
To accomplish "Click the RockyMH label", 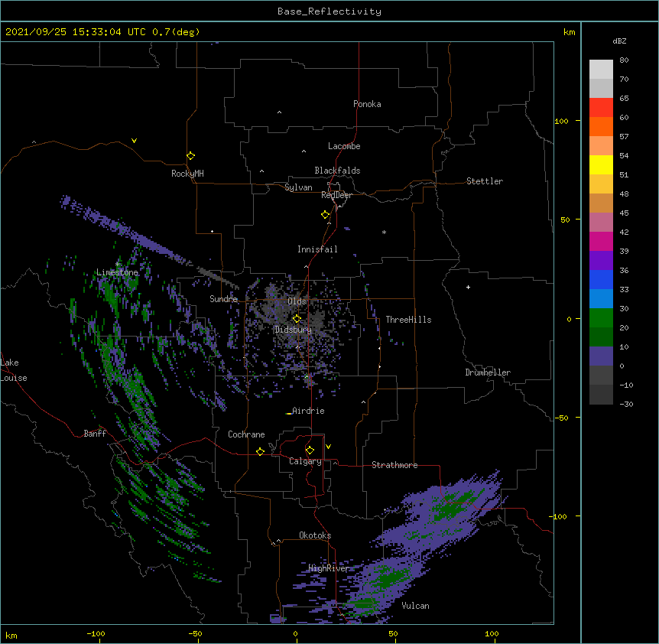I will pos(187,173).
